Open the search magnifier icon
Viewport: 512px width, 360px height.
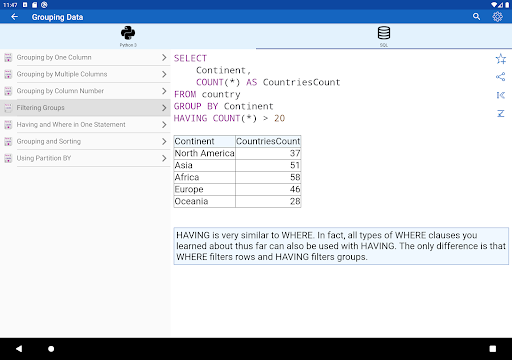[x=476, y=17]
